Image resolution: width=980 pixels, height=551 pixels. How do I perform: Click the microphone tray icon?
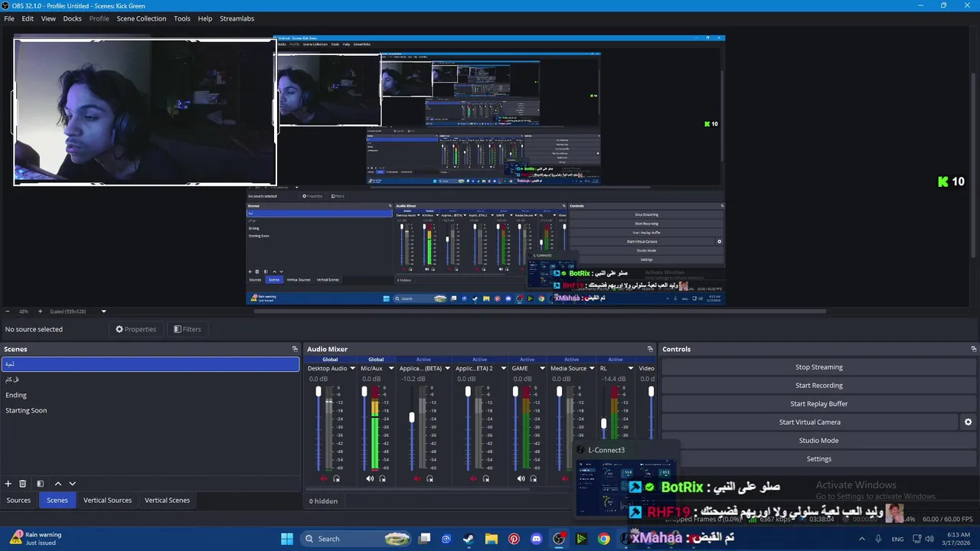(878, 539)
